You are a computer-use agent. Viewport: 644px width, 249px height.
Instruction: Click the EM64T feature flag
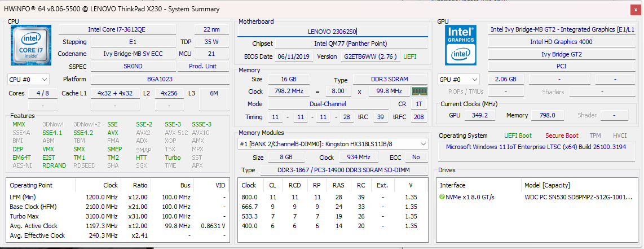[x=21, y=158]
